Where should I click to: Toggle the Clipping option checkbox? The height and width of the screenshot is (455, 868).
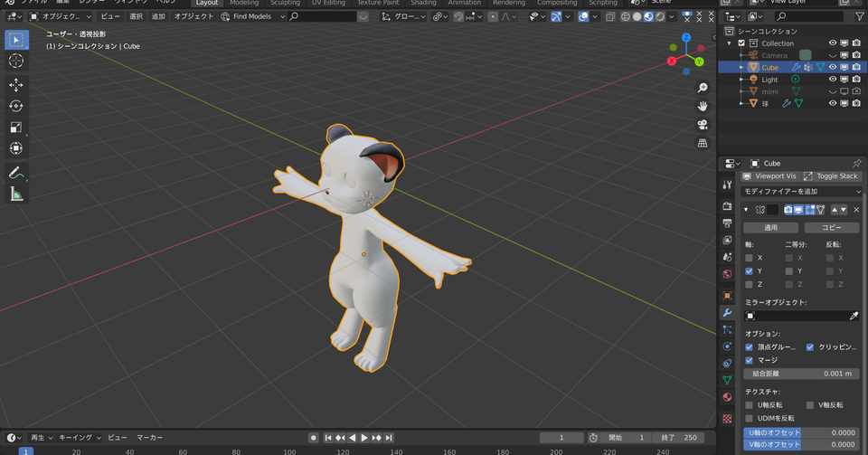point(810,347)
